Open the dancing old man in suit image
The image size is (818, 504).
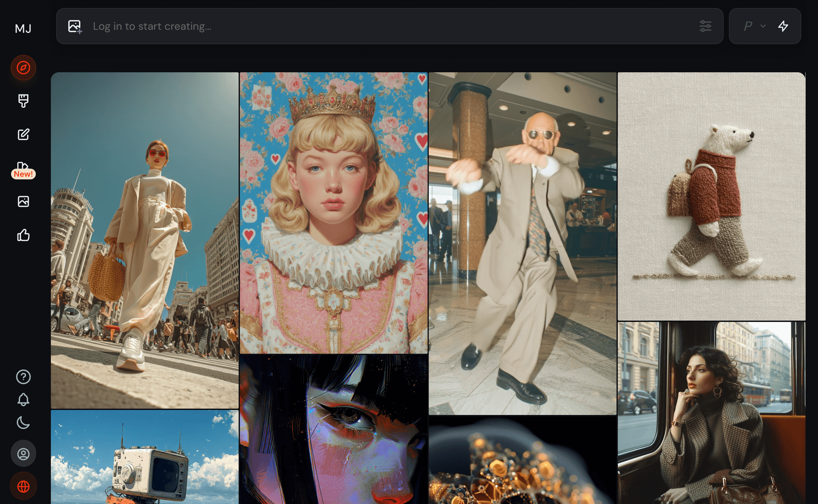(x=522, y=244)
